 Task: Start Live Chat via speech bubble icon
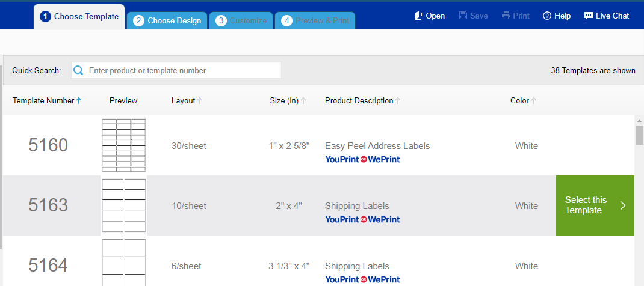click(589, 16)
